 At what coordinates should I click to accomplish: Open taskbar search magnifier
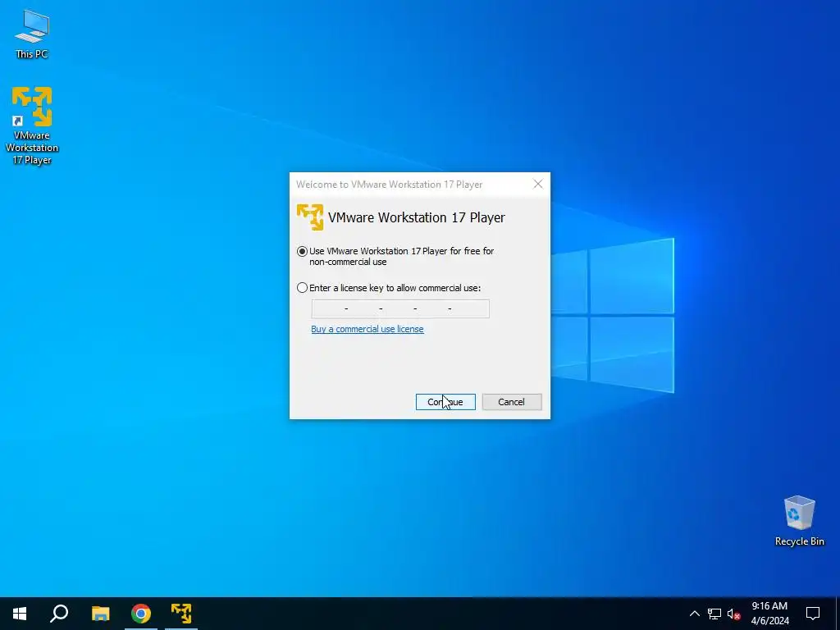(59, 614)
